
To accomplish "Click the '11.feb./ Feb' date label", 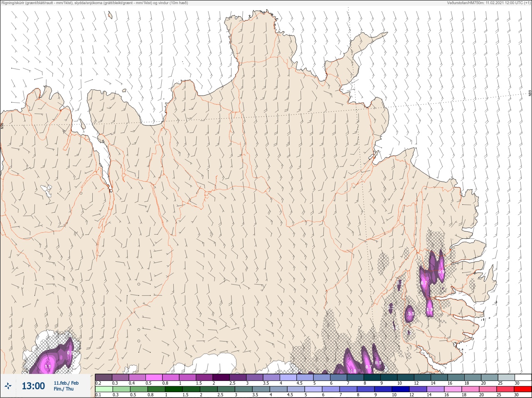I will pyautogui.click(x=66, y=383).
